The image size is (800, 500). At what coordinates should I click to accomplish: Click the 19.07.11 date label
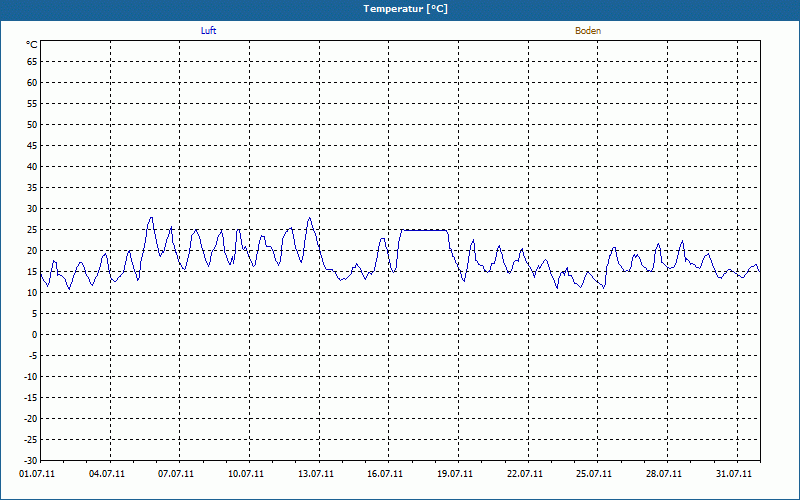(x=455, y=474)
